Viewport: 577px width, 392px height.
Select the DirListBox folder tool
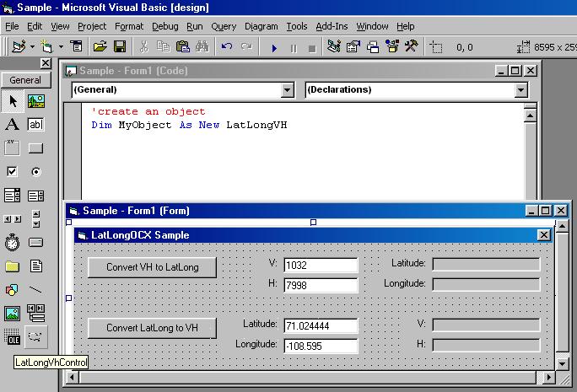13,266
